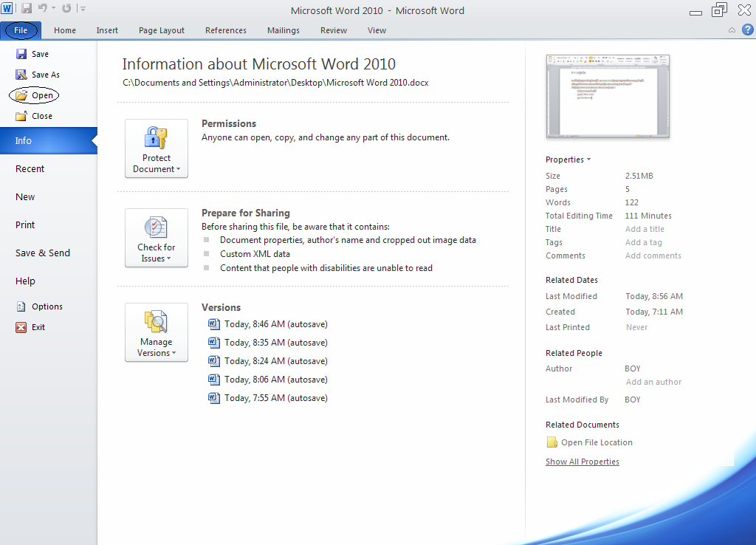Image resolution: width=756 pixels, height=545 pixels.
Task: Click the File tab
Action: point(21,30)
